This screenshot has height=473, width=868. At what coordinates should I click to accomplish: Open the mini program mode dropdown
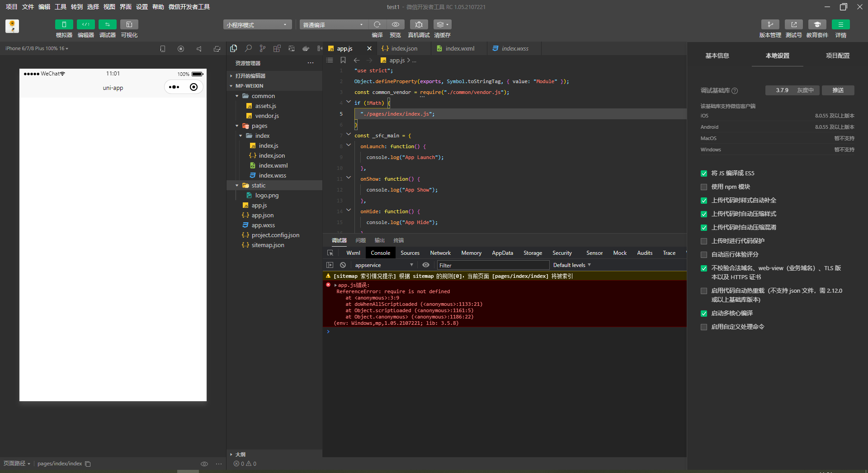pos(257,24)
